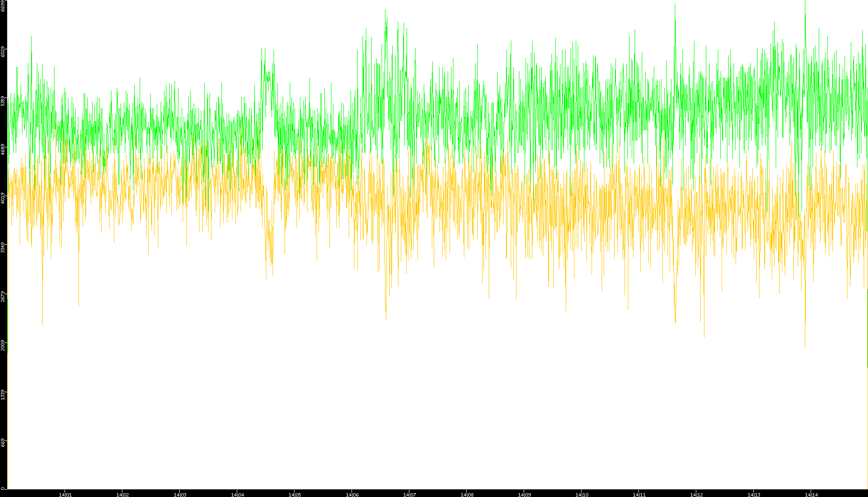Click the 14:10 time label
Image resolution: width=868 pixels, height=497 pixels.
tap(582, 495)
